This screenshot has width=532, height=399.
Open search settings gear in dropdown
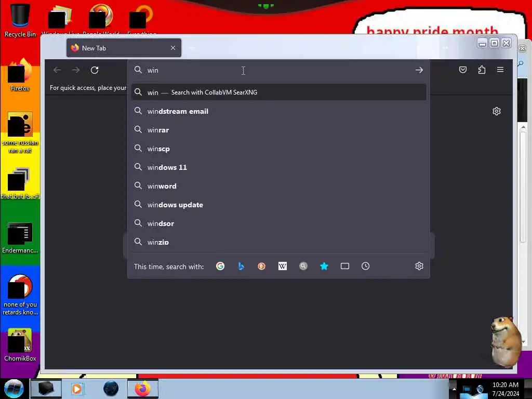419,267
